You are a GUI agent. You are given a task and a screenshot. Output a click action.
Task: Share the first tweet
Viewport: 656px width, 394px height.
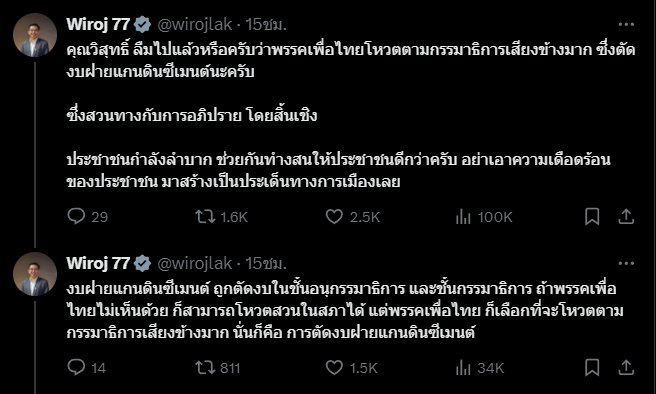tap(626, 217)
